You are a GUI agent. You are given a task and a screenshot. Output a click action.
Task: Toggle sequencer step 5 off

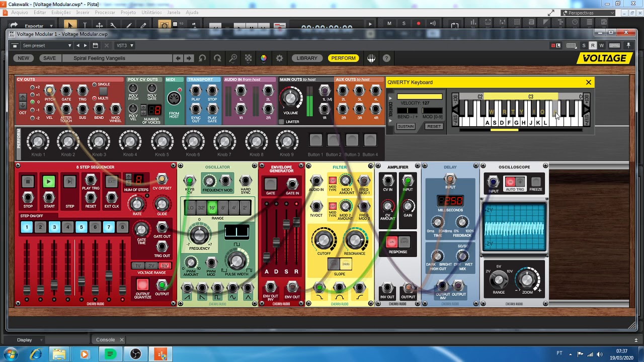(x=81, y=227)
